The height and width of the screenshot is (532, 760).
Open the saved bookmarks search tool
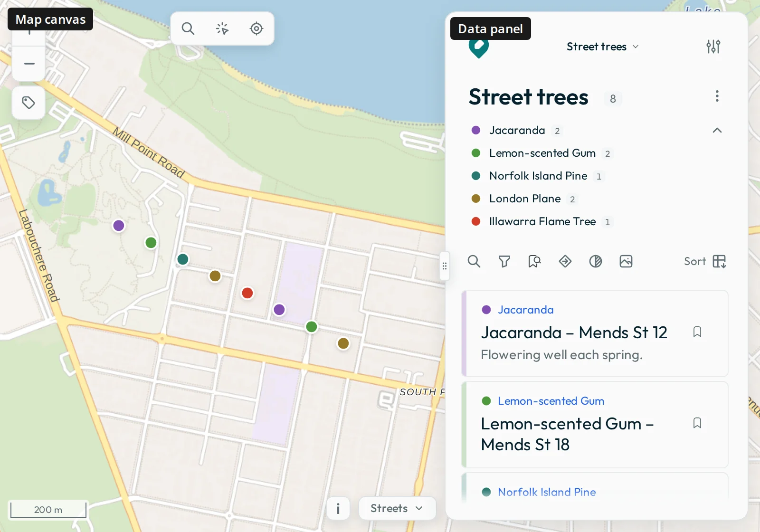point(535,261)
